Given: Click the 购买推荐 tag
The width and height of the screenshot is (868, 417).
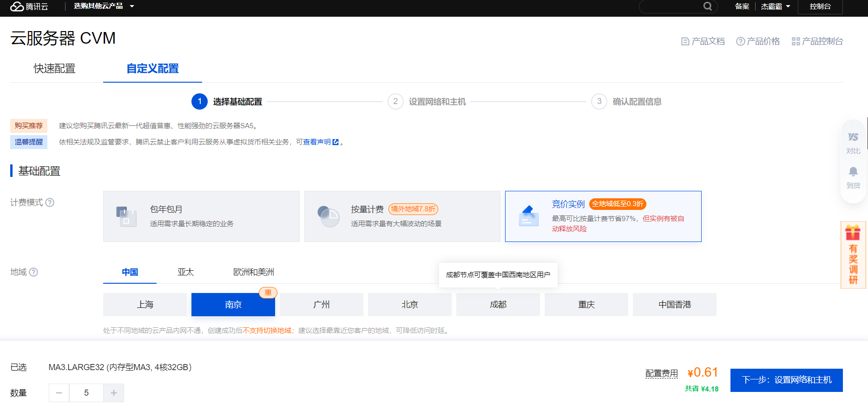Looking at the screenshot, I should click(x=29, y=126).
